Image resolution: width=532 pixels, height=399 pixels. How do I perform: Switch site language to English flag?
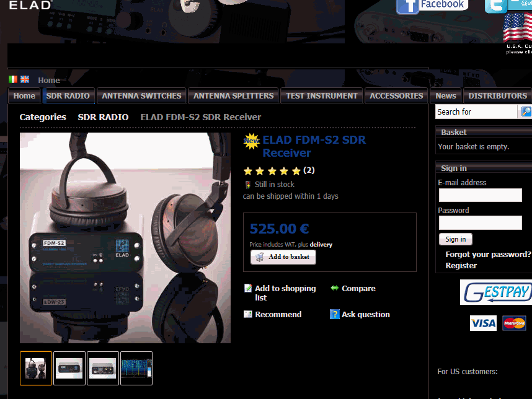tap(25, 79)
